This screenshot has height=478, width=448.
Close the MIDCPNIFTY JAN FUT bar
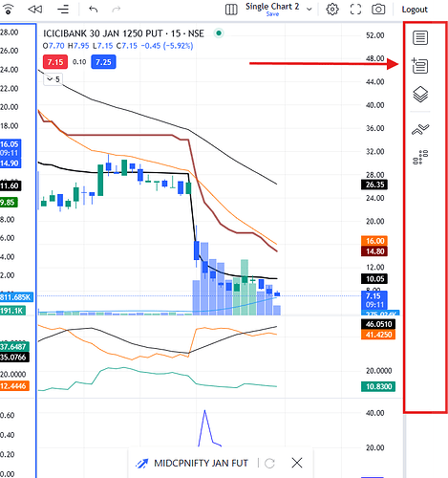point(297,463)
